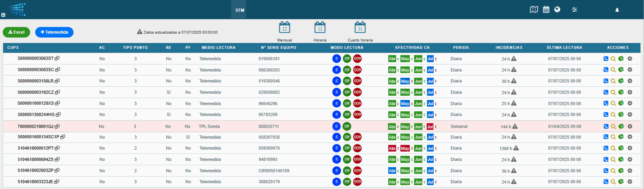Viewport: 644px width, 189px height.
Task: Click phone icon for CUPS 5000000003063ST
Action: tap(606, 59)
